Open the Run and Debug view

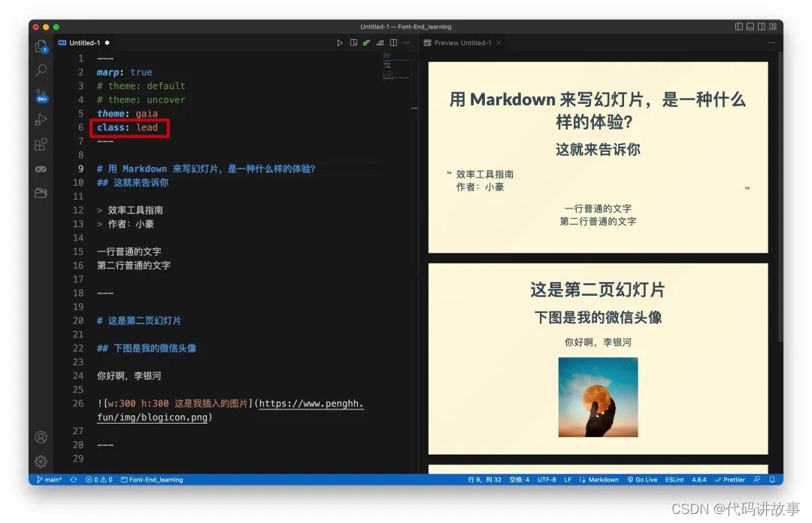click(41, 120)
